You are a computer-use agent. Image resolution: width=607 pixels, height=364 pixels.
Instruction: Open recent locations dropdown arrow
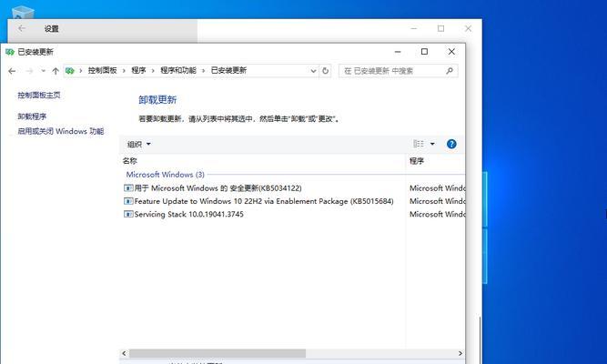click(43, 71)
